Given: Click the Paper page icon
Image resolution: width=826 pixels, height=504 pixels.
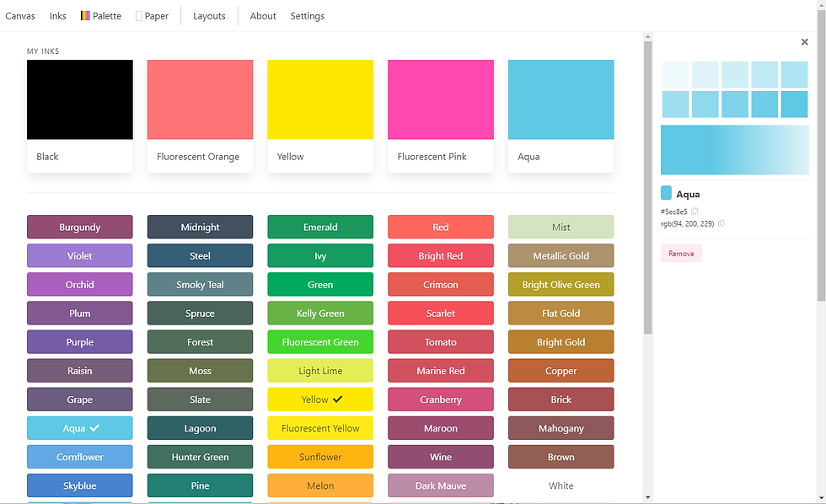Looking at the screenshot, I should 139,16.
